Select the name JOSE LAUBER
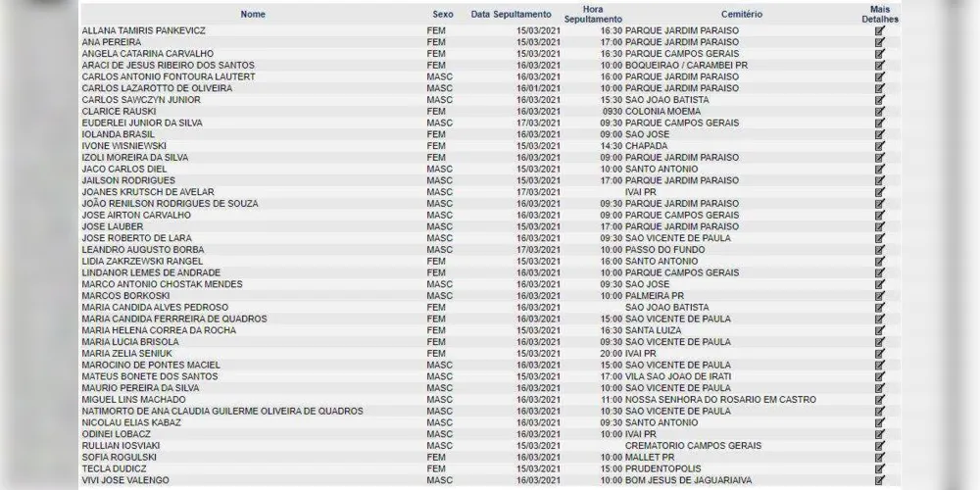Viewport: 980px width, 490px height. [113, 227]
